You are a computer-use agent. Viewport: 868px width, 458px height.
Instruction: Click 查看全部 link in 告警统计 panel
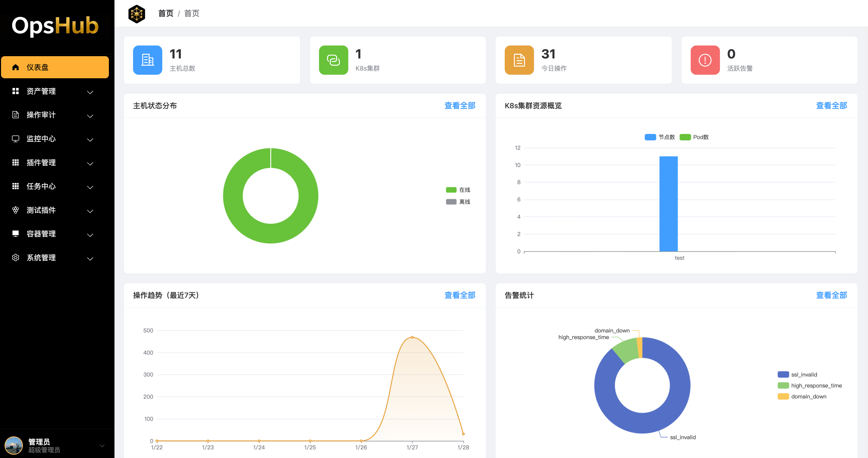[x=831, y=295]
